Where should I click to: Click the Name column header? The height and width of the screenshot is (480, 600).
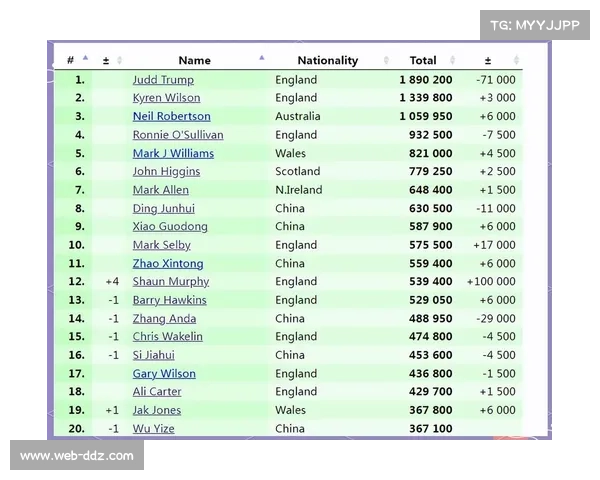[195, 61]
